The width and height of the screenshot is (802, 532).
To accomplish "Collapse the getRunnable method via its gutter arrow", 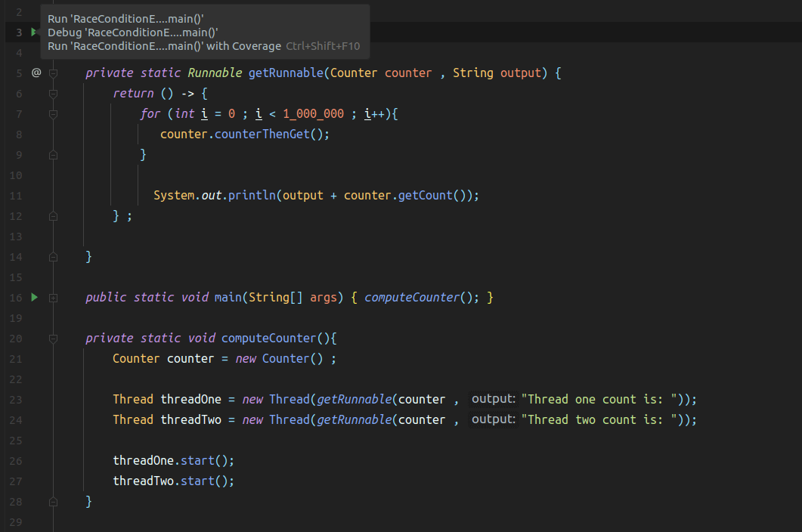I will click(53, 73).
